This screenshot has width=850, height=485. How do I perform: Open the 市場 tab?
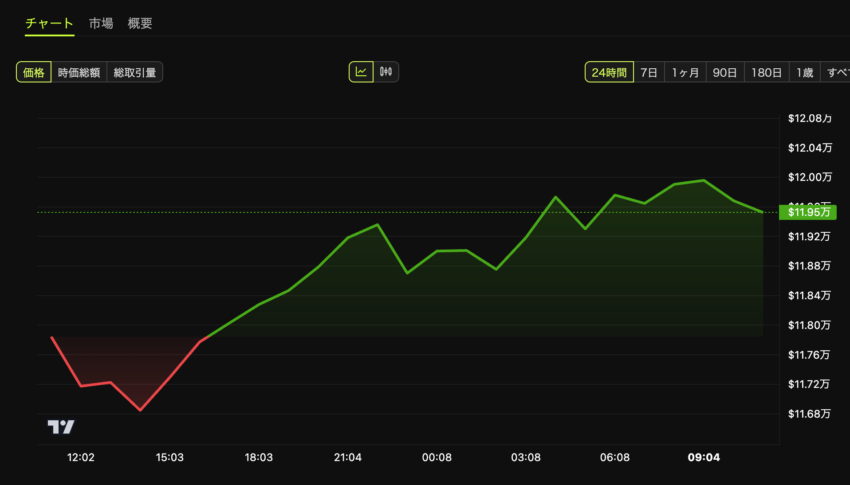[x=101, y=23]
